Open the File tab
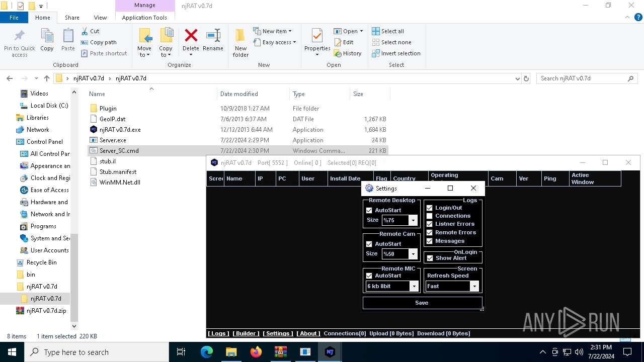644x362 pixels. pos(14,18)
